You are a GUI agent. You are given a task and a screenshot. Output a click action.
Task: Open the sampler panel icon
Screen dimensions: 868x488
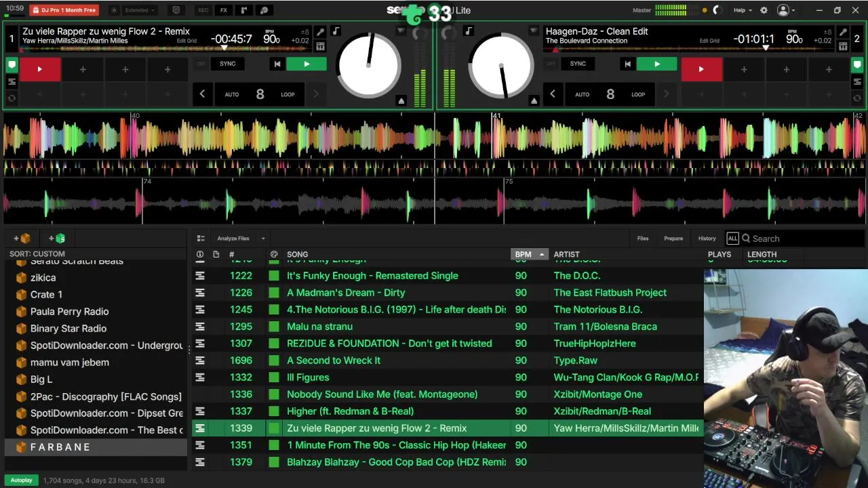click(244, 10)
